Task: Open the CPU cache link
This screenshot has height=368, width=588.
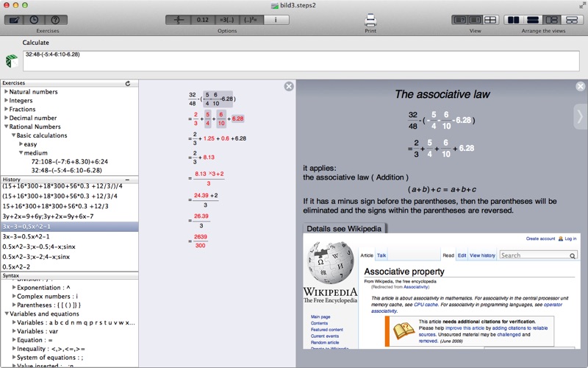Action: point(426,305)
